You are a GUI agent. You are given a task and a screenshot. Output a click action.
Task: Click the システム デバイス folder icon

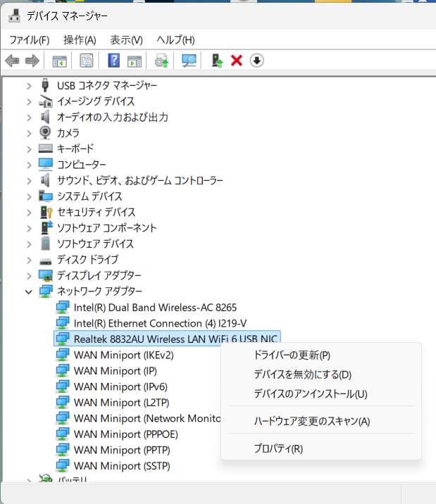[x=45, y=196]
